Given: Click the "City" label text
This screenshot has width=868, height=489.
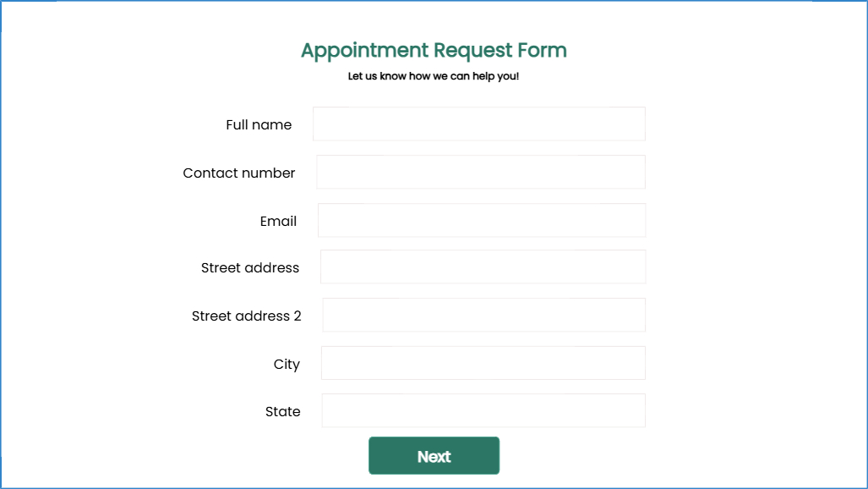Looking at the screenshot, I should point(287,364).
